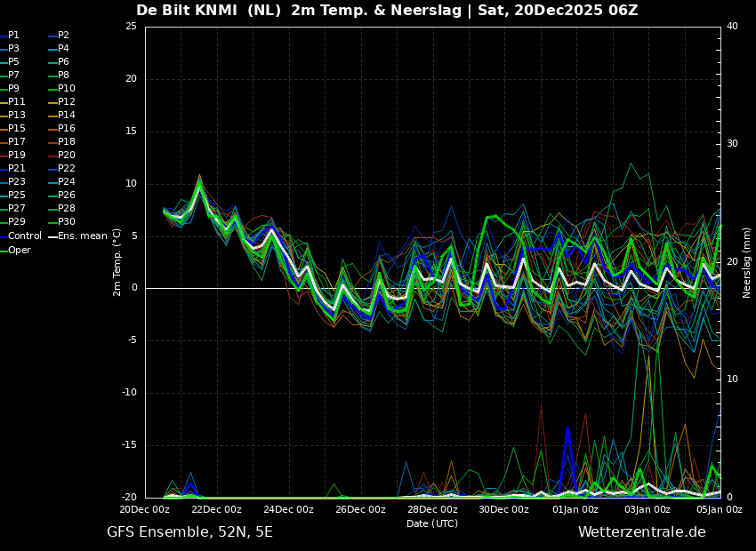Select the P10 legend label
Screen dimensions: 756x551
point(66,89)
